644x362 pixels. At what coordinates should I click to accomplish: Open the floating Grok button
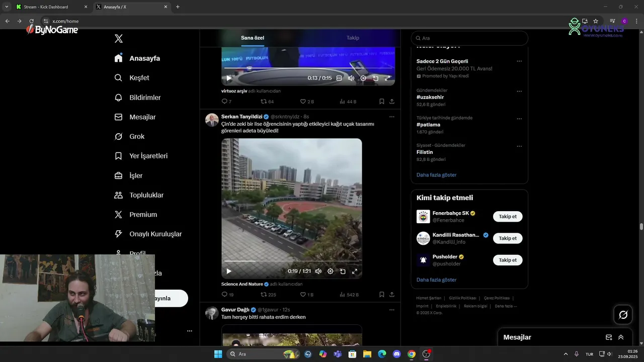623,315
